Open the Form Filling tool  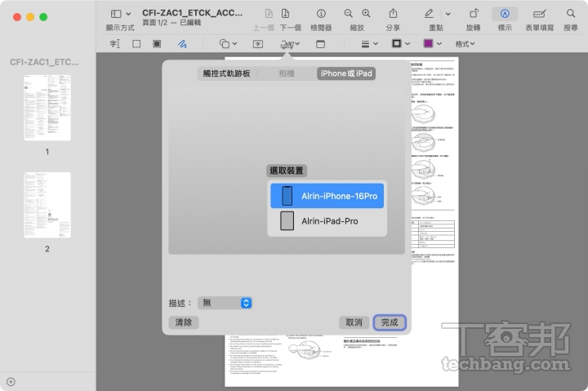pyautogui.click(x=539, y=14)
